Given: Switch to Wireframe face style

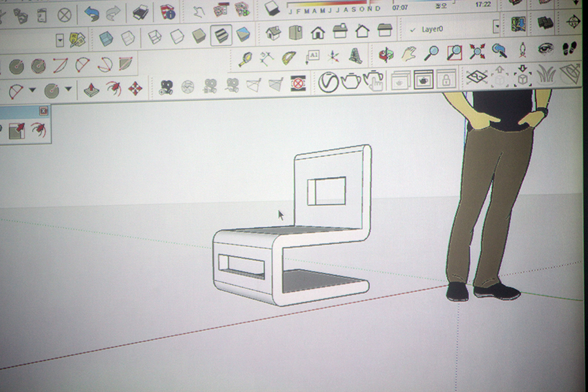Looking at the screenshot, I should pos(154,37).
